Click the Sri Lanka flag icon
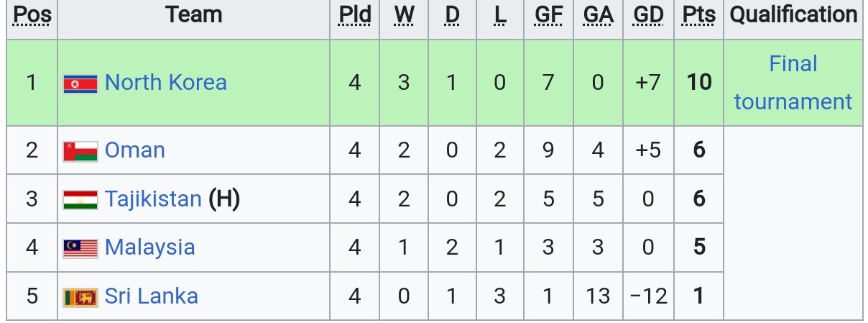The image size is (868, 323). pos(80,297)
